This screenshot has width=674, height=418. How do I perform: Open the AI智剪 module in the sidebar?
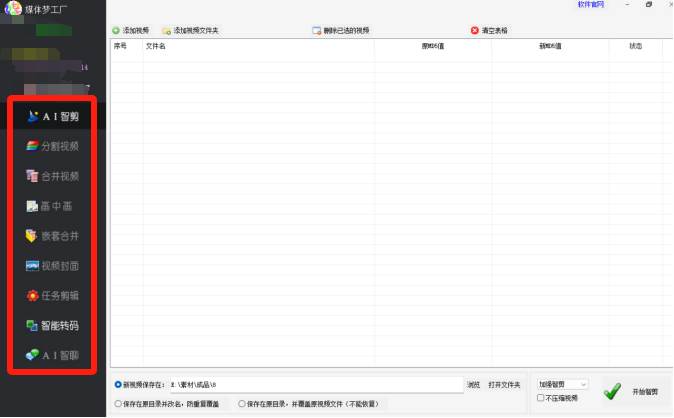point(52,116)
